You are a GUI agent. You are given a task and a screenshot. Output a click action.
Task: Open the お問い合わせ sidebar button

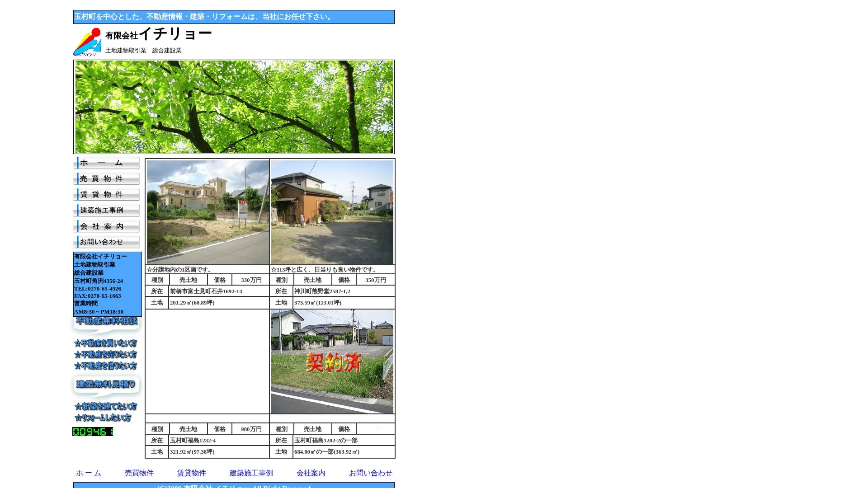click(107, 242)
